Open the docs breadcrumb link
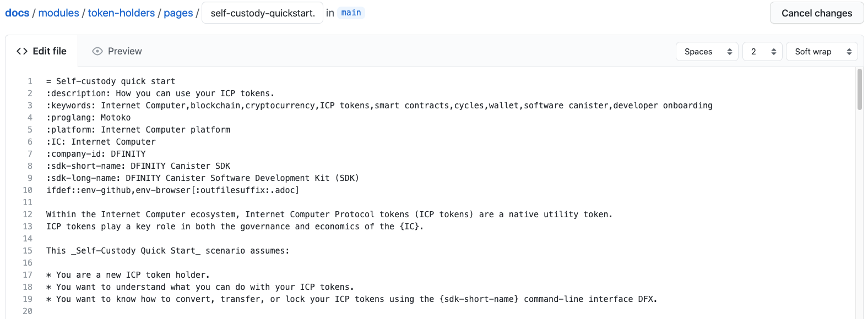This screenshot has height=319, width=868. click(17, 13)
